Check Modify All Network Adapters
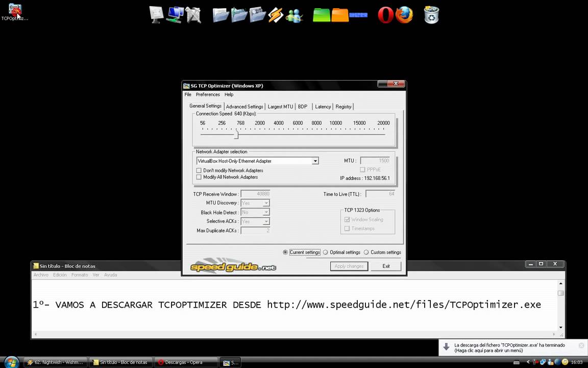 pos(199,177)
